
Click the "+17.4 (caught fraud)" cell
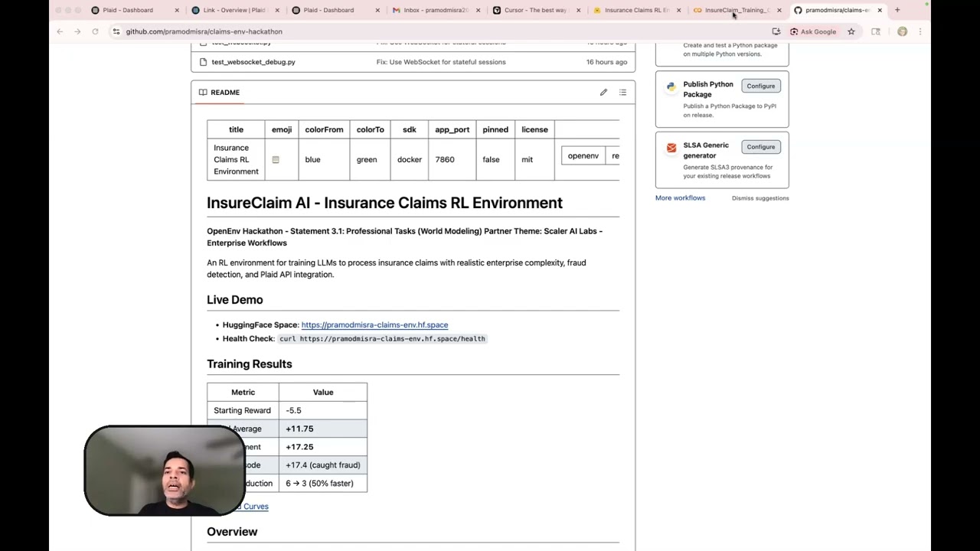(323, 465)
